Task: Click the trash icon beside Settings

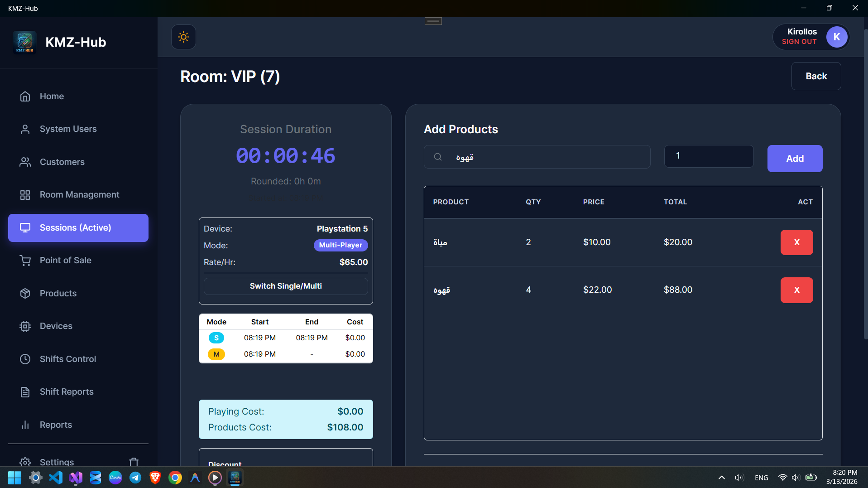Action: 134,462
